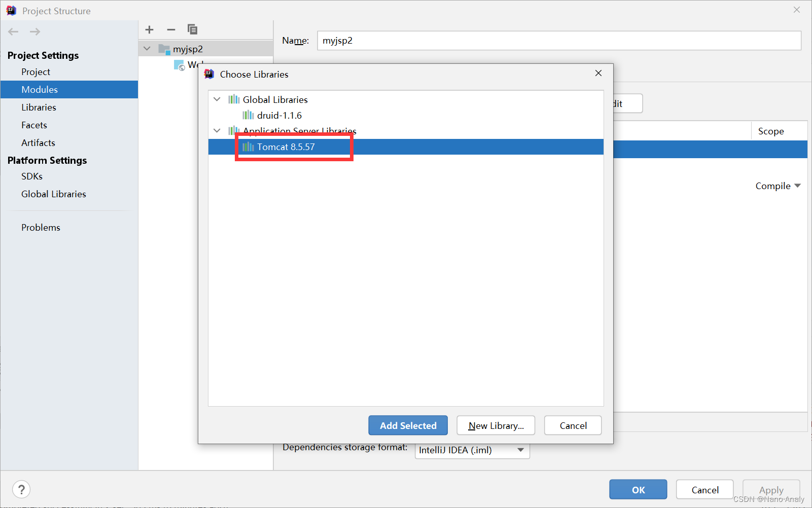Image resolution: width=812 pixels, height=508 pixels.
Task: Collapse the Global Libraries node
Action: point(217,99)
